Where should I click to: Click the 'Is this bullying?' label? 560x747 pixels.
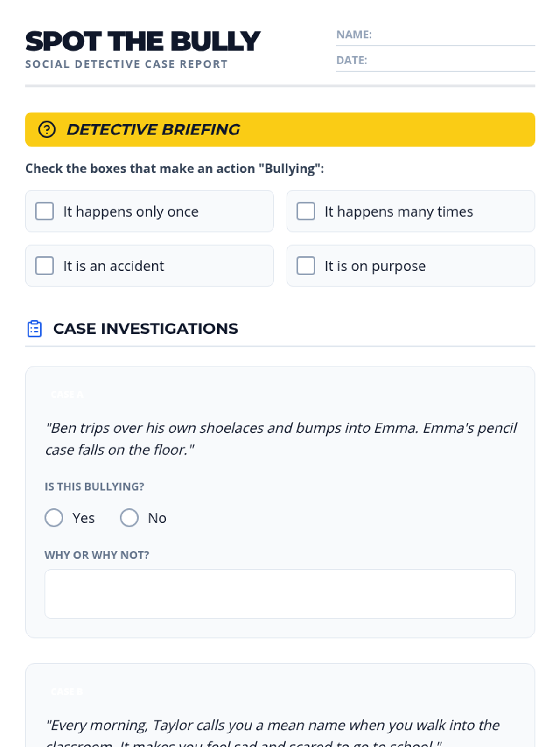[x=94, y=486]
